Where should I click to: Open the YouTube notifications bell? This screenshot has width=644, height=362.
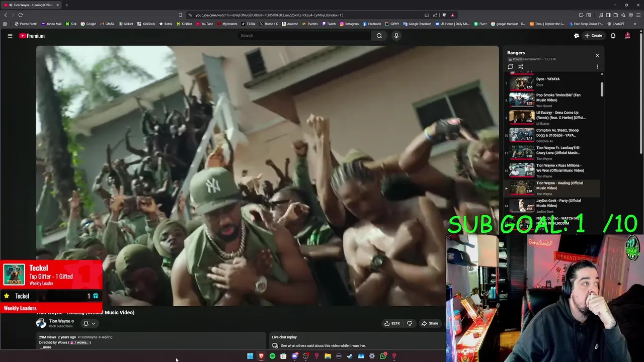tap(613, 36)
